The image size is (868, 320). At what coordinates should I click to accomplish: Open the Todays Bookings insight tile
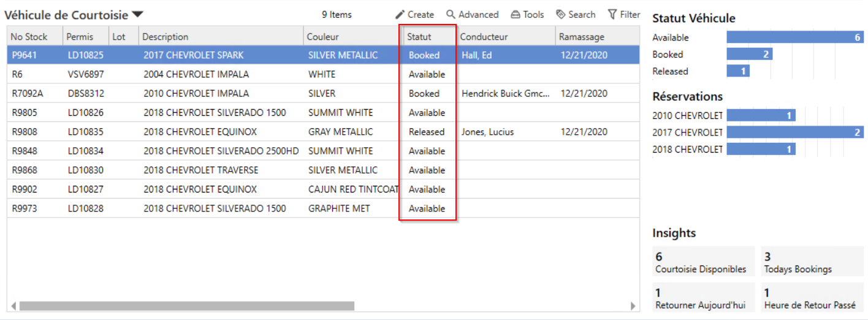coord(812,262)
